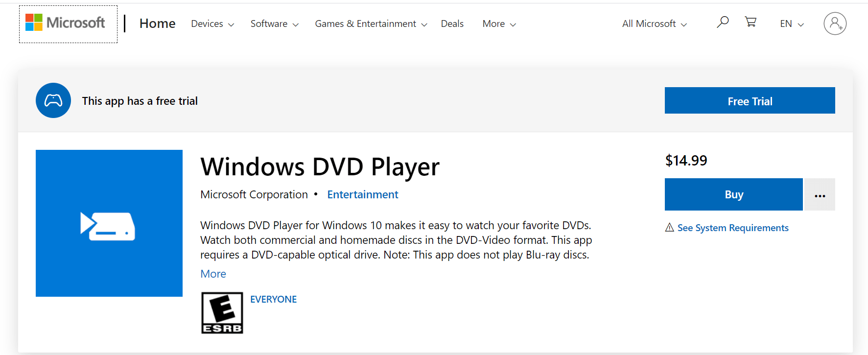Open the three-dots more options button
The width and height of the screenshot is (868, 355).
tap(820, 194)
